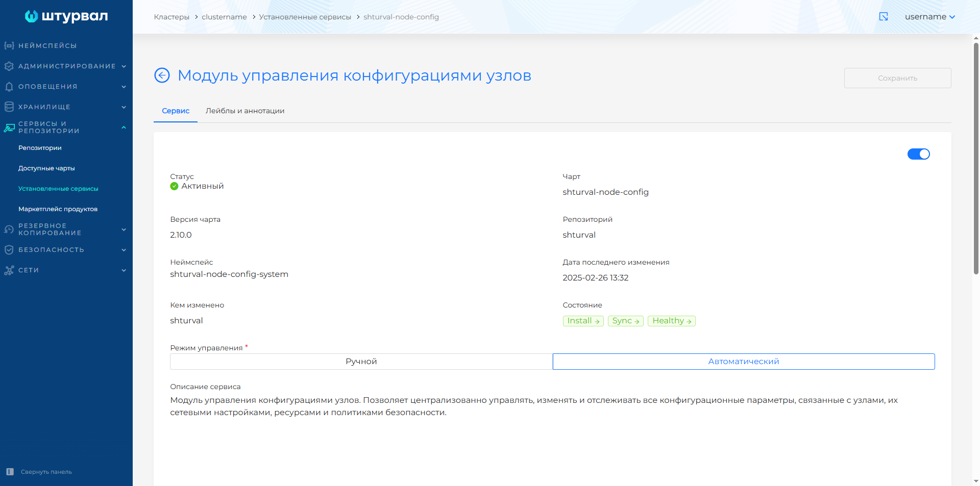980x486 pixels.
Task: Select the Автоматический management mode
Action: (x=743, y=362)
